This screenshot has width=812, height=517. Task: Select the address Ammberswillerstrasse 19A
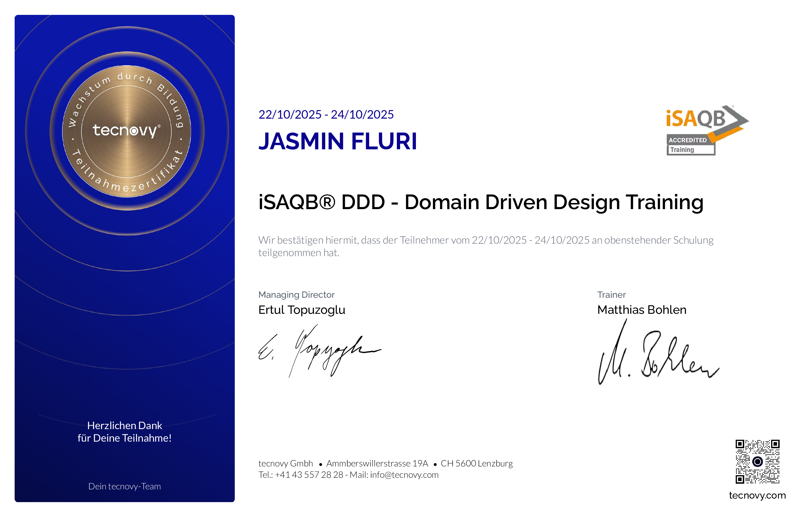377,463
